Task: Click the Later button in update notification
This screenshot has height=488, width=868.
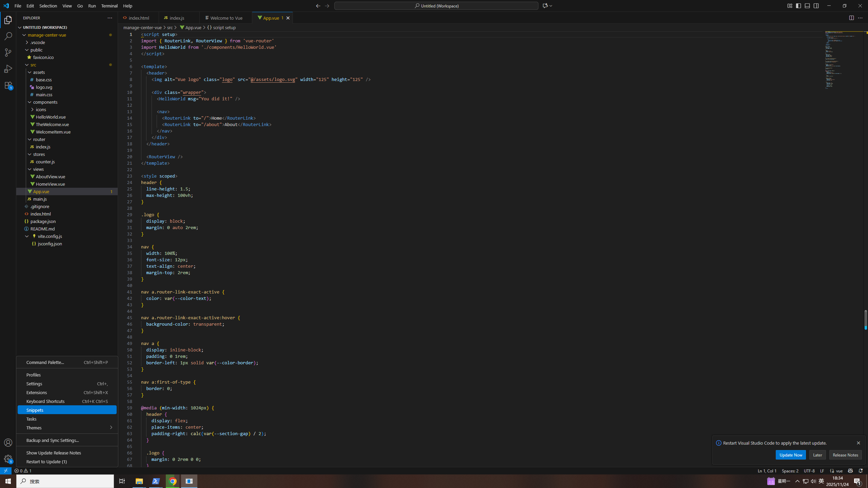Action: point(817,455)
